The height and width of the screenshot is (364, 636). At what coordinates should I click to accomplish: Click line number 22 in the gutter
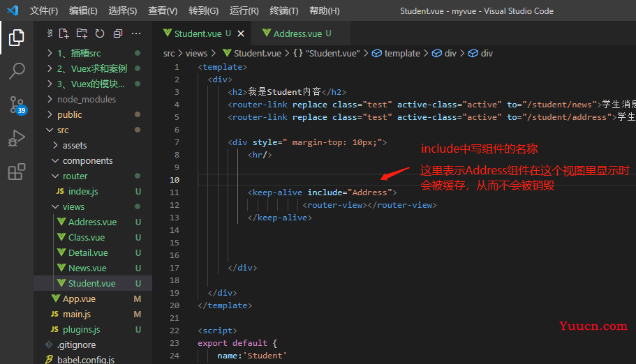click(175, 331)
